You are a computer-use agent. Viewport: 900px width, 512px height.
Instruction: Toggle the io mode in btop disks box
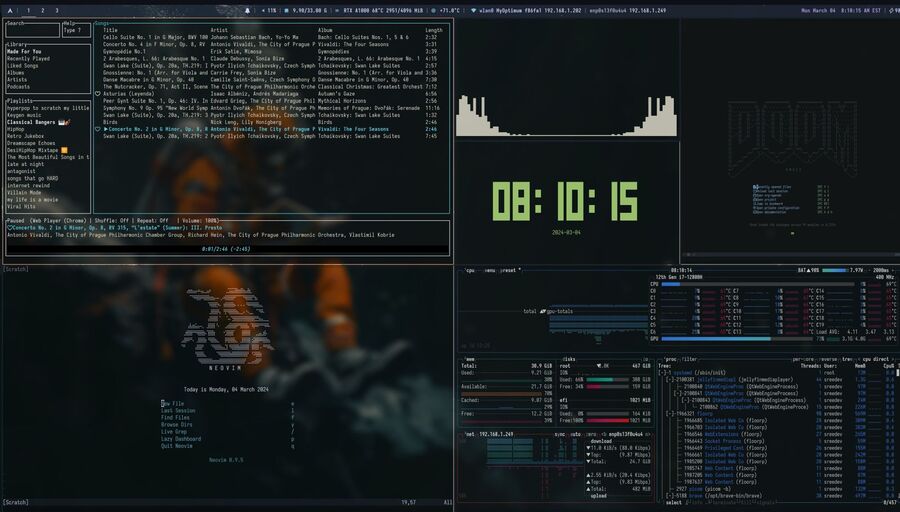pos(645,359)
